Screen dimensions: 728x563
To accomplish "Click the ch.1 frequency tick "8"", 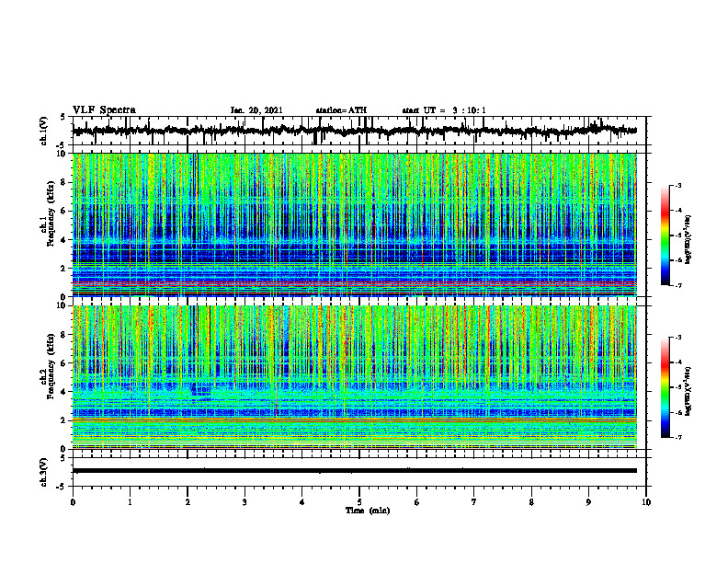I will [63, 182].
